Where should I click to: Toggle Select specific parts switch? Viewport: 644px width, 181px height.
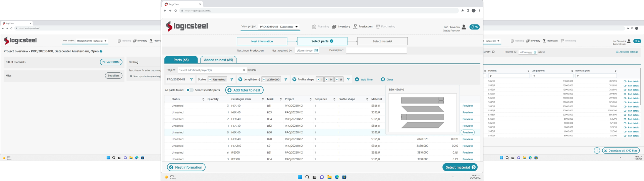coord(190,90)
